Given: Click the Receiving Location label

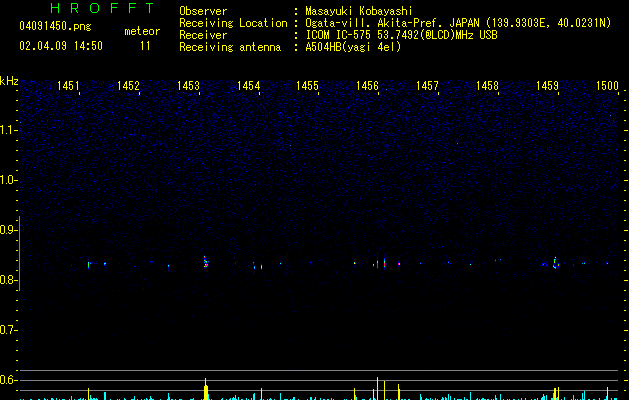Looking at the screenshot, I should [x=233, y=23].
